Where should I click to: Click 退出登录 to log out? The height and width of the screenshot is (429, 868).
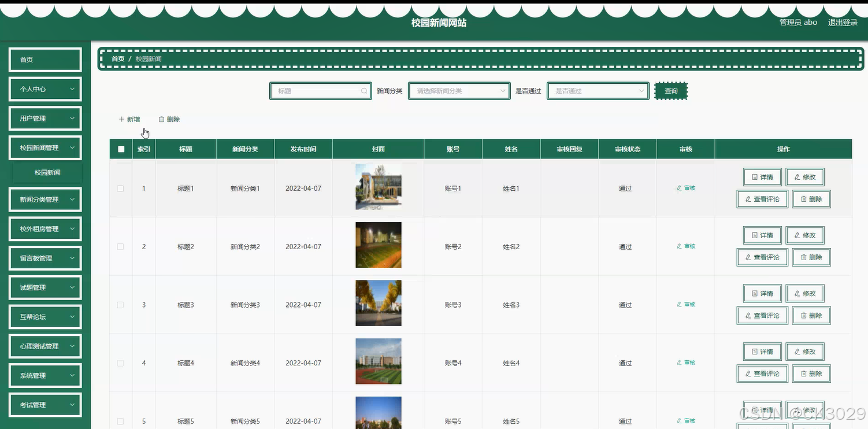[x=843, y=23]
